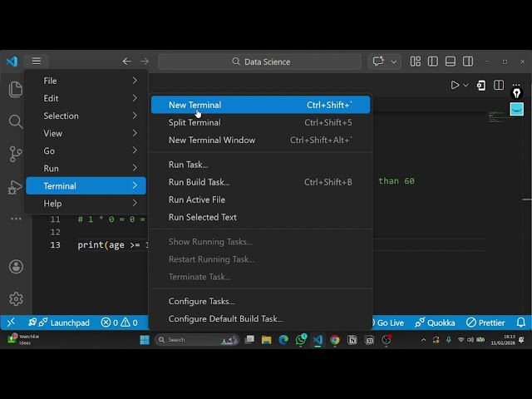Select the Terminal menu item
The image size is (532, 399).
click(86, 185)
